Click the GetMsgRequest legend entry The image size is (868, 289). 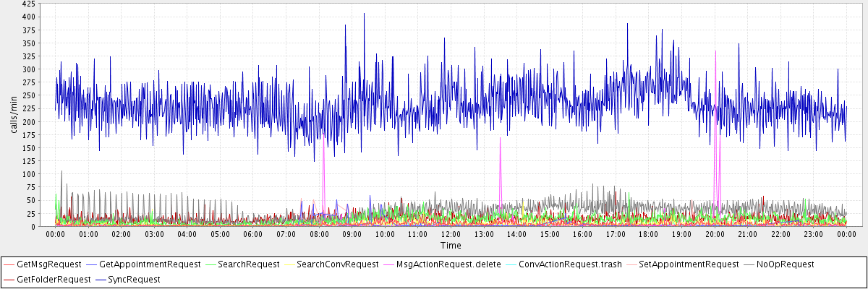(x=48, y=264)
